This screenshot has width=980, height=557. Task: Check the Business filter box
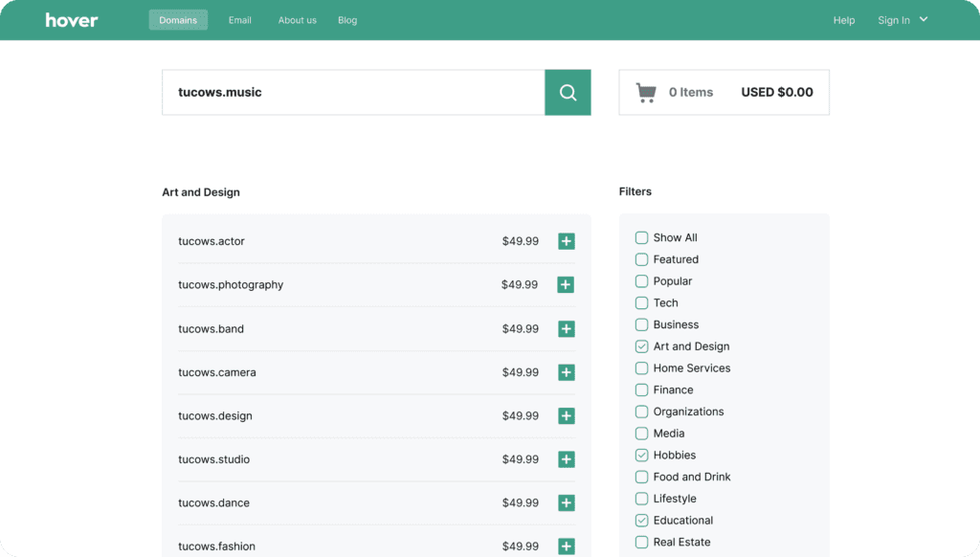pyautogui.click(x=641, y=324)
